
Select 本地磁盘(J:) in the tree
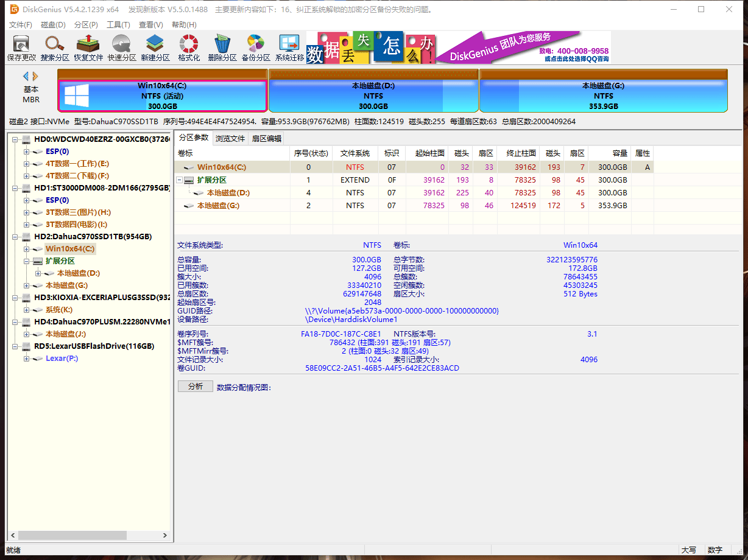click(x=66, y=334)
